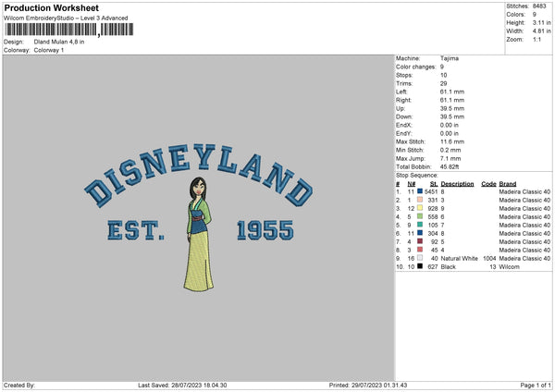
Task: Click the Natural White thread description
Action: pyautogui.click(x=462, y=258)
